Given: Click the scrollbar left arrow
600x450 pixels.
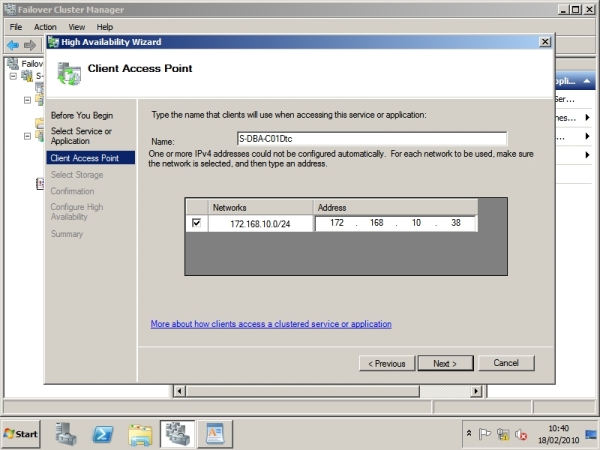Looking at the screenshot, I should [179, 391].
